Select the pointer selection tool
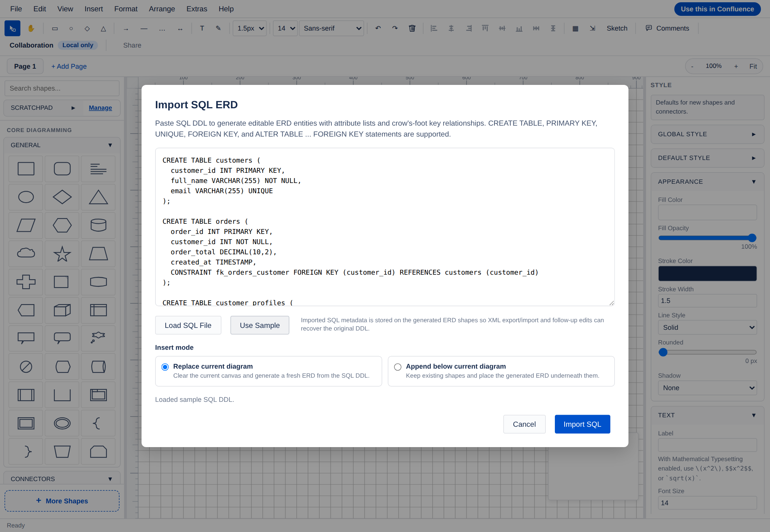The width and height of the screenshot is (770, 532). click(x=12, y=28)
